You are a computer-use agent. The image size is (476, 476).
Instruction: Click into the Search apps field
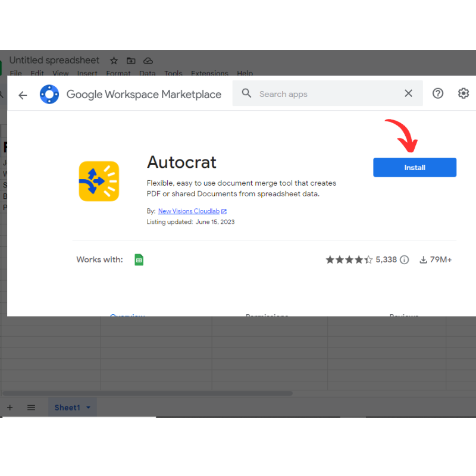(327, 94)
